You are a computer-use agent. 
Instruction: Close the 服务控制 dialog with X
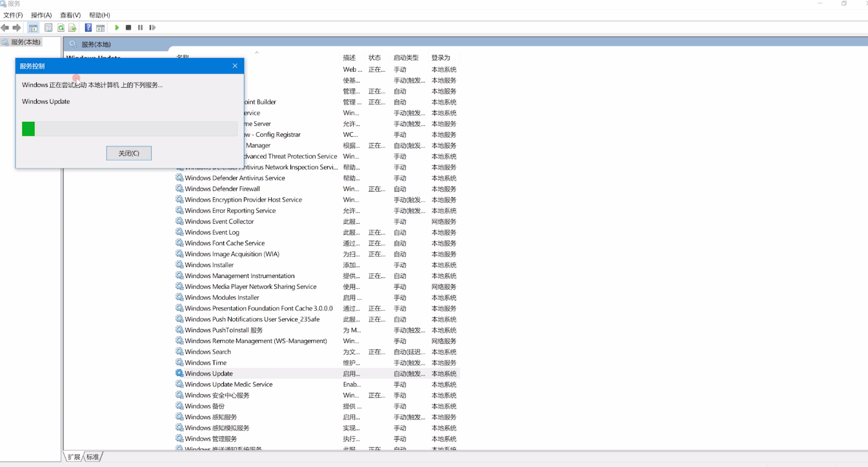coord(235,66)
